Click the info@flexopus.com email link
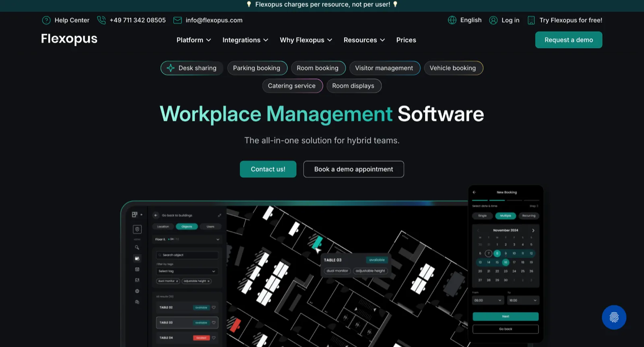Image resolution: width=644 pixels, height=347 pixels. [214, 20]
